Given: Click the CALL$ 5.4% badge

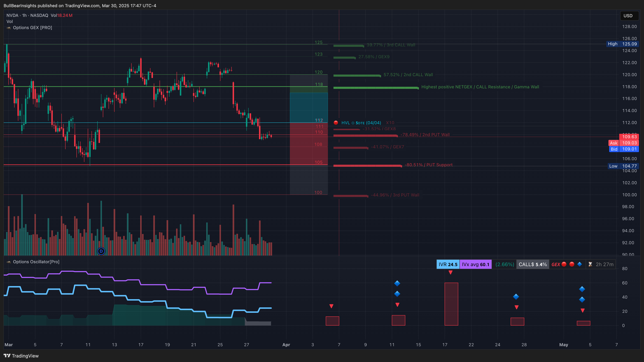Looking at the screenshot, I should (x=533, y=264).
